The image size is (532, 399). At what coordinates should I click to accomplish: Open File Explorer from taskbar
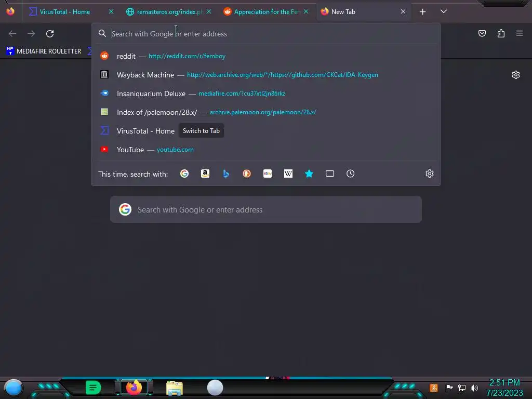tap(175, 388)
